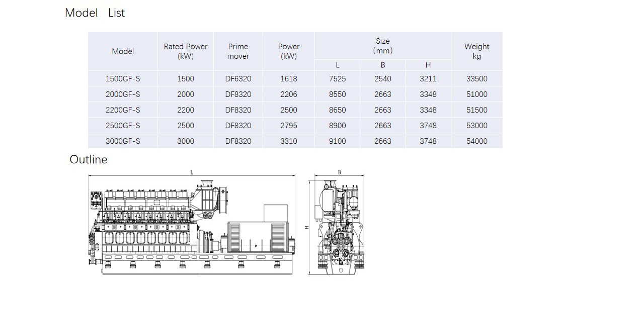Image resolution: width=644 pixels, height=315 pixels.
Task: Click length value 8550
Action: pos(338,94)
